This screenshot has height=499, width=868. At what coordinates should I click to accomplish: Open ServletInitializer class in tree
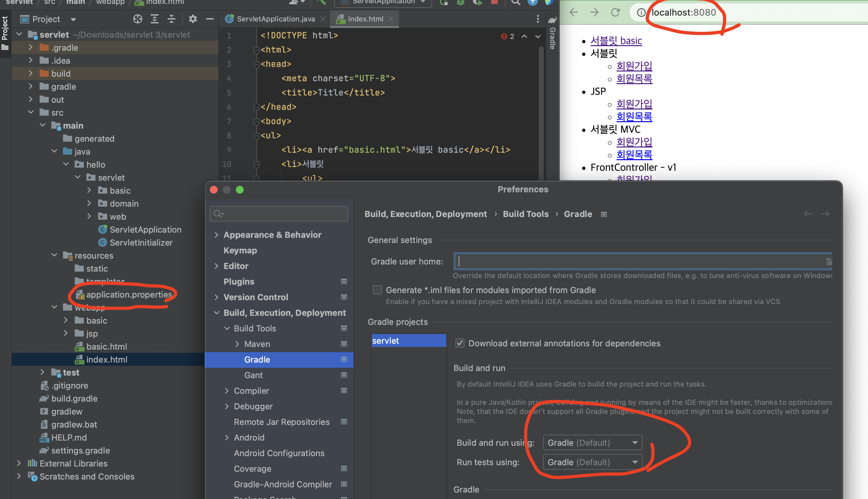coord(141,242)
